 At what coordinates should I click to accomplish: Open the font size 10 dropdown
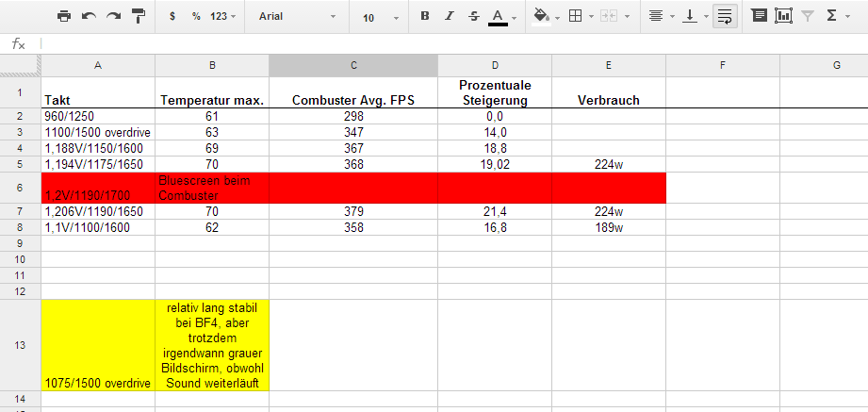pyautogui.click(x=381, y=18)
